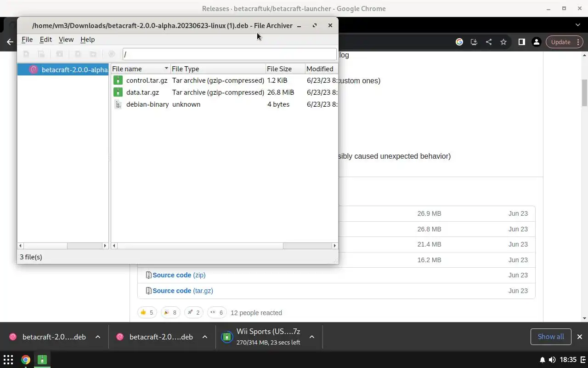Click the archive location path field
The height and width of the screenshot is (368, 588).
(x=230, y=54)
